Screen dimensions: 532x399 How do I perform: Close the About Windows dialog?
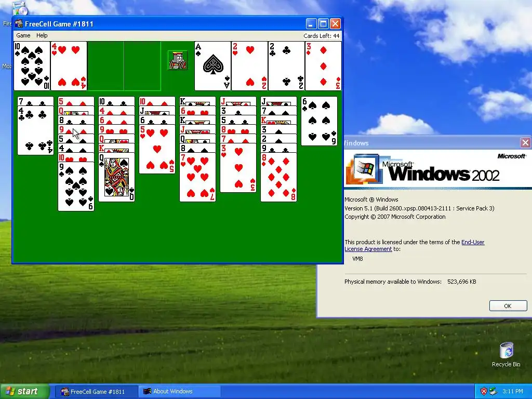[x=525, y=143]
